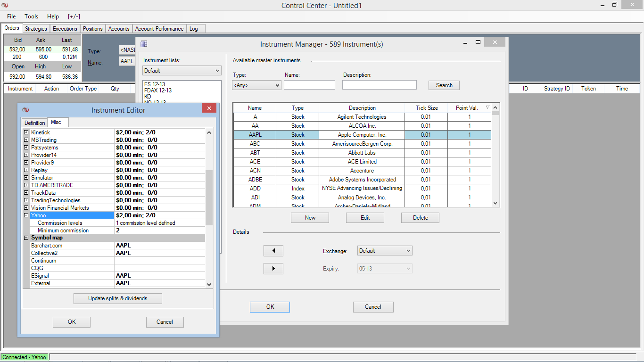
Task: Click the Search button
Action: (444, 85)
